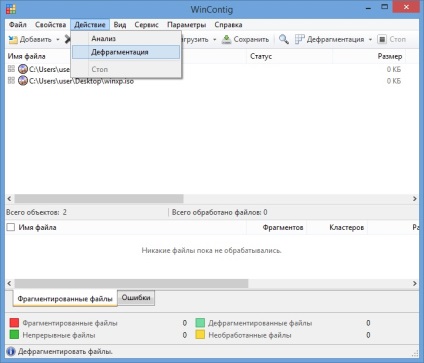Image resolution: width=424 pixels, height=363 pixels.
Task: Open the Свойства menu
Action: (x=50, y=25)
